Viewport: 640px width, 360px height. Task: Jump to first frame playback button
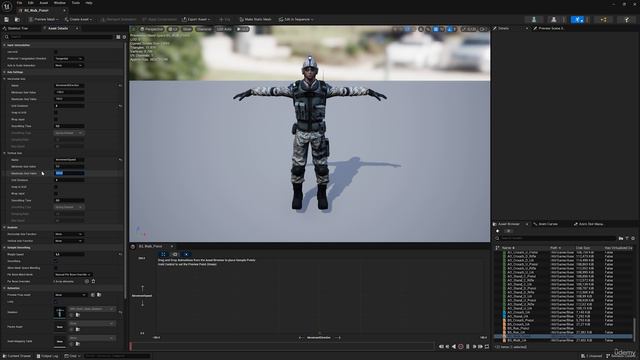pyautogui.click(x=441, y=347)
